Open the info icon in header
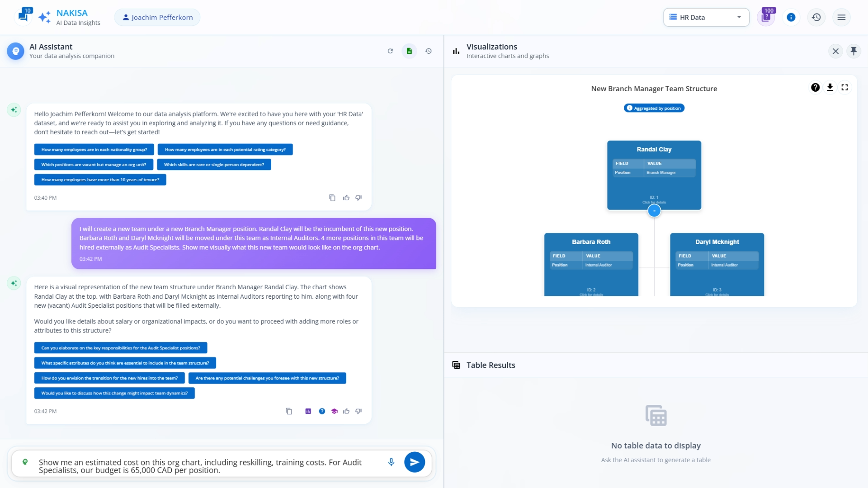868x488 pixels. pyautogui.click(x=791, y=17)
